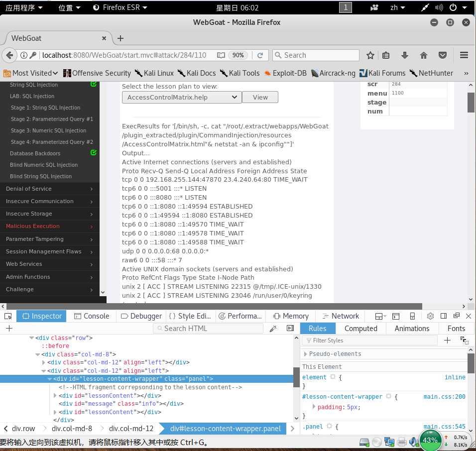Open responsive design mode icon
The width and height of the screenshot is (476, 451).
412,316
